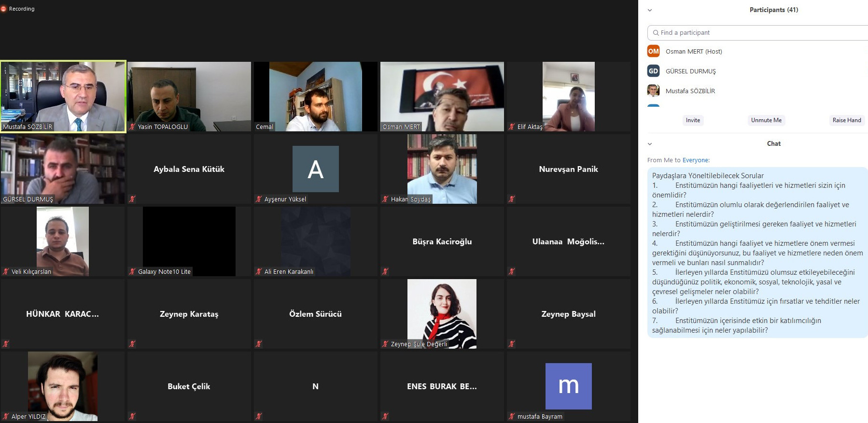Click muted mic icon on Hakan Soydaş tile
868x423 pixels.
[385, 199]
